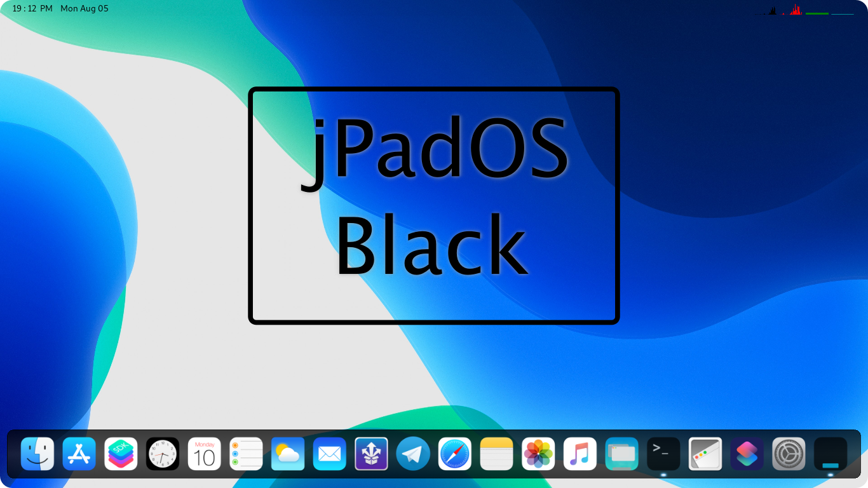
Task: Open the Terminal prompt icon
Action: (664, 454)
